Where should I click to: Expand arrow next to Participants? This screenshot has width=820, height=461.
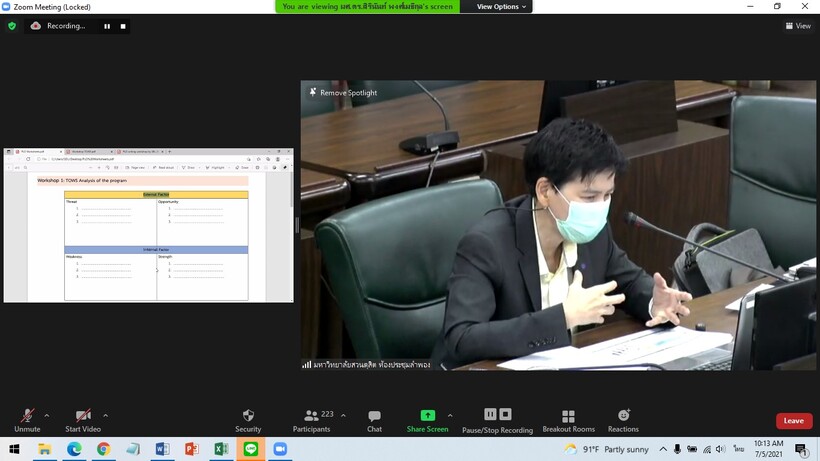(x=343, y=416)
